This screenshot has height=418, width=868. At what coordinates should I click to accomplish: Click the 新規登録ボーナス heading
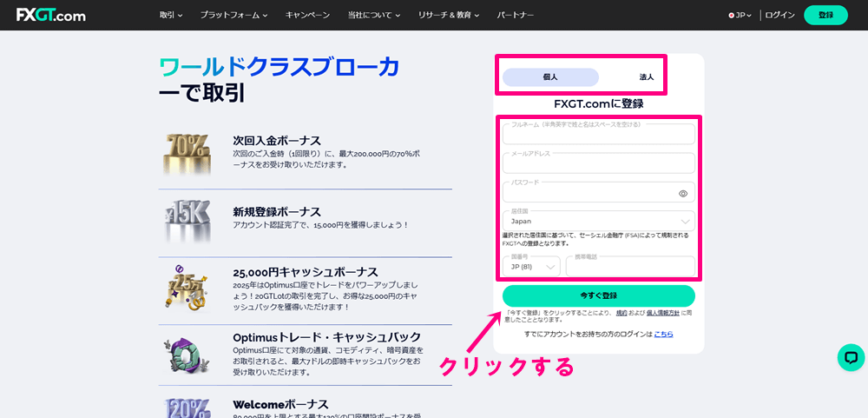tap(278, 212)
